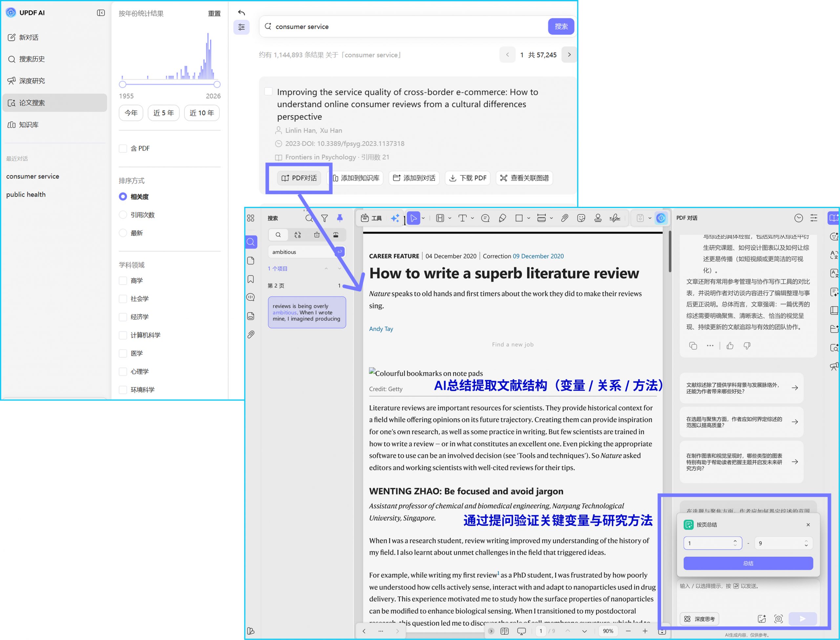Open dropdown arrow next to selection tool
The height and width of the screenshot is (640, 840).
(423, 218)
